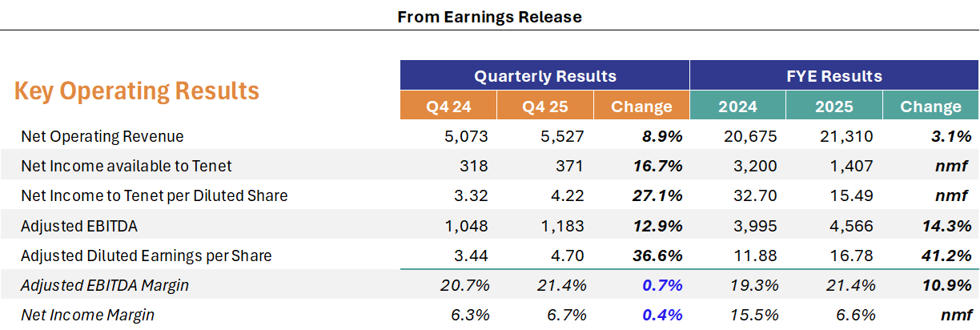Select the '2024' column header
980x330 pixels.
(x=737, y=107)
